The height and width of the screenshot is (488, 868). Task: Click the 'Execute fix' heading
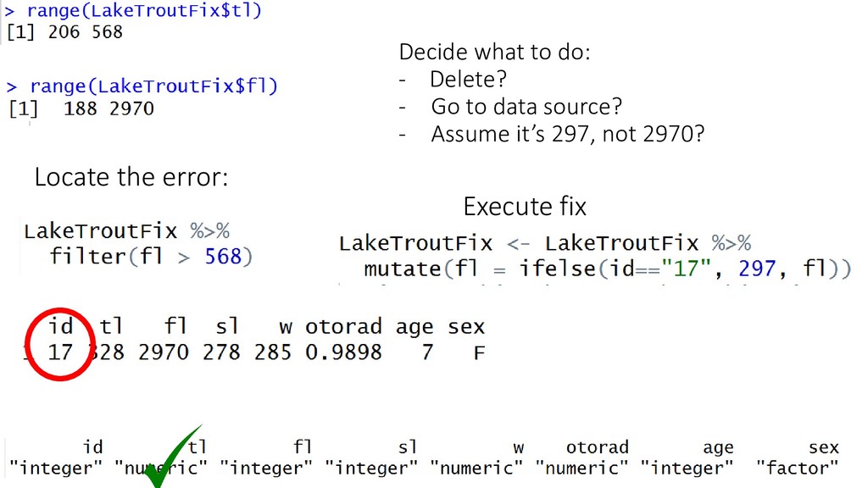tap(525, 207)
